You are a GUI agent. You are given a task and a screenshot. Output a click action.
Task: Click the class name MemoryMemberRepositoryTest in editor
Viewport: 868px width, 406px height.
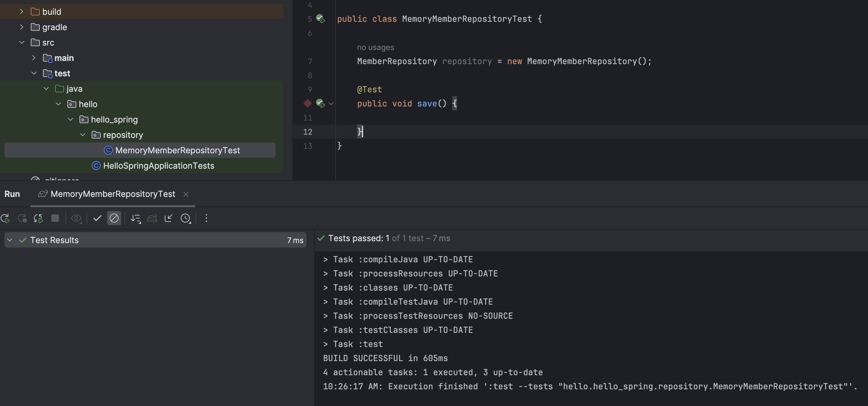click(x=467, y=19)
